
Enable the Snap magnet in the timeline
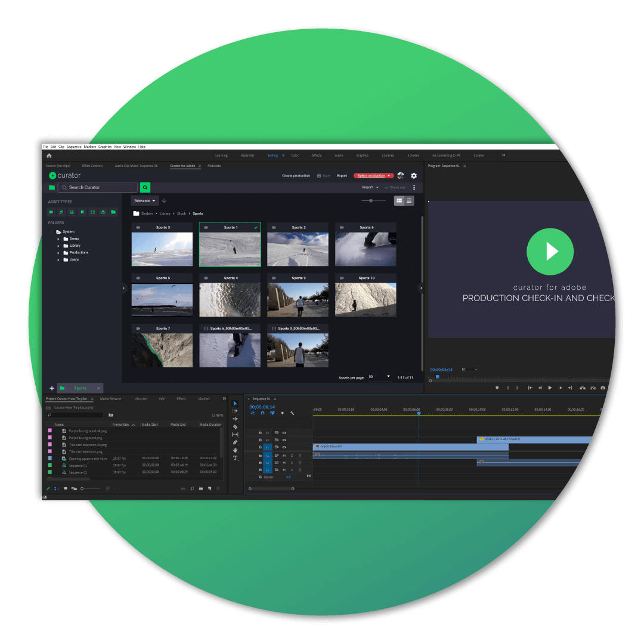click(x=263, y=413)
